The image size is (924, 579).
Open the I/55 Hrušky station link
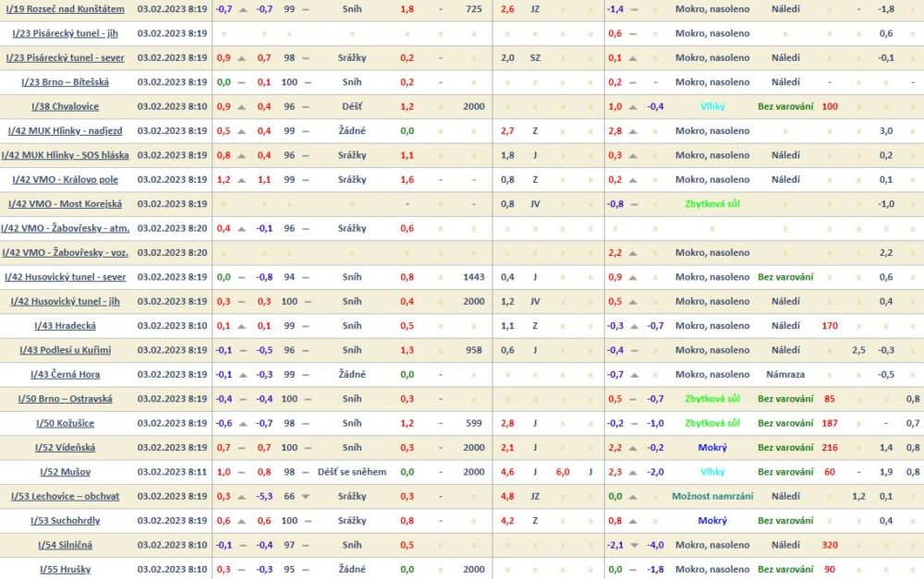[x=65, y=570]
